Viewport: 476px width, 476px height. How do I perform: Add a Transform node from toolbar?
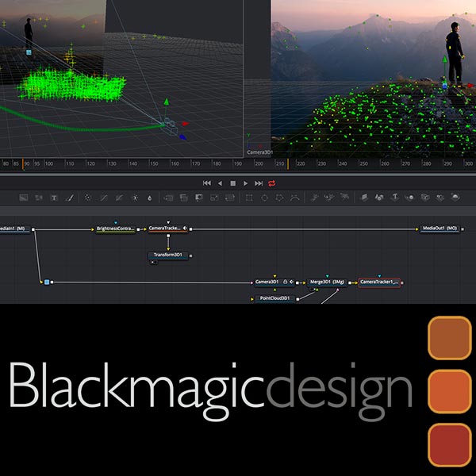(230, 198)
